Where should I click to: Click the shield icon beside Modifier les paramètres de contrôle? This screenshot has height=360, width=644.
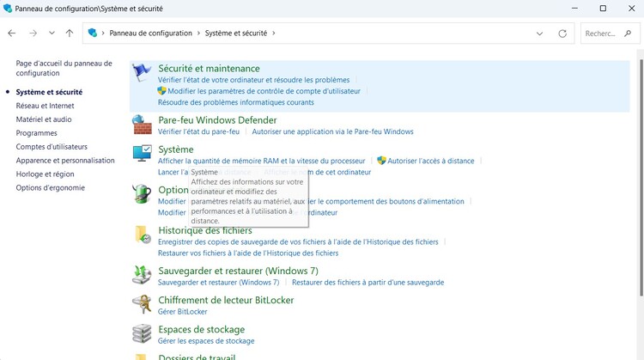click(x=161, y=91)
